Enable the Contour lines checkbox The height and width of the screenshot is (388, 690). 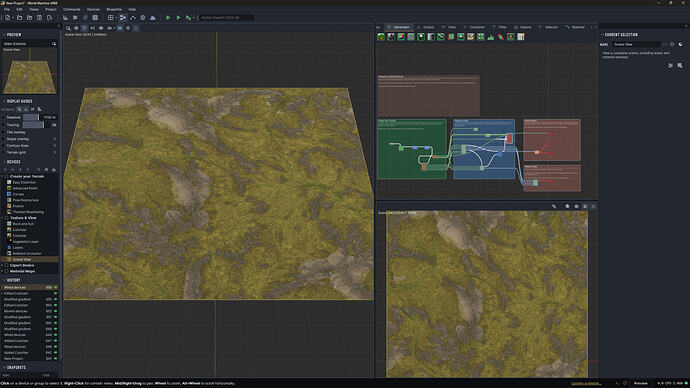pos(4,146)
